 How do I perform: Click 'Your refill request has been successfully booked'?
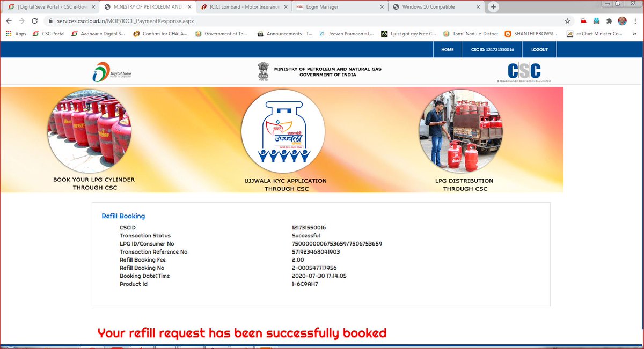click(242, 333)
